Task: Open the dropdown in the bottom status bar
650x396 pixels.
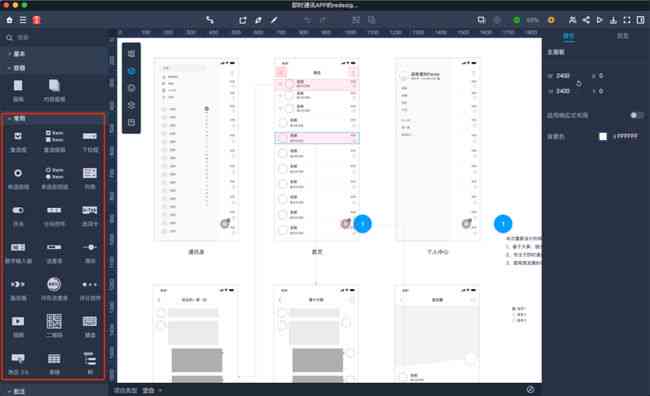Action: 152,390
